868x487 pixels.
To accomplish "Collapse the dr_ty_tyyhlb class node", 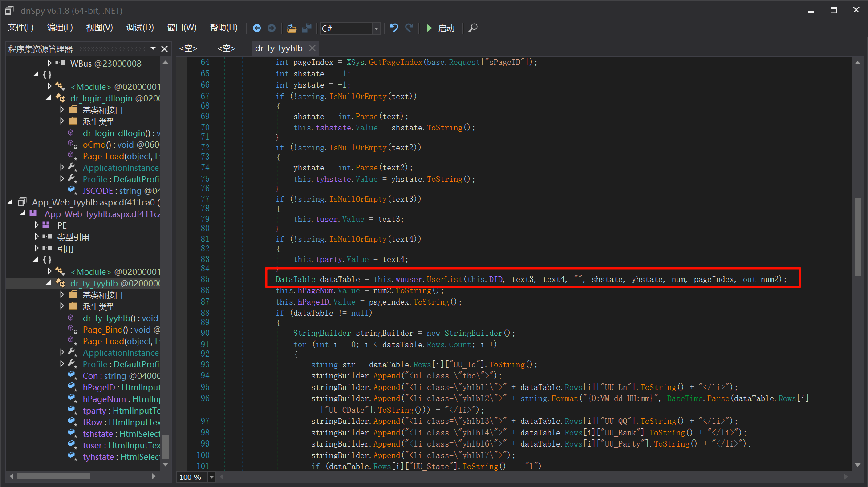I will pos(49,283).
